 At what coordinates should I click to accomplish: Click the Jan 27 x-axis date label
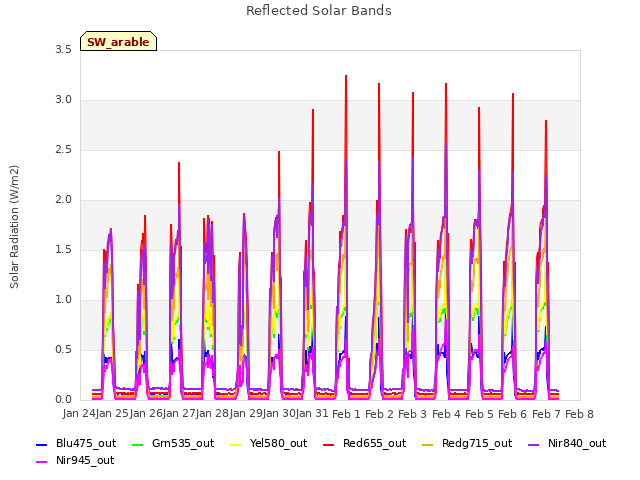click(x=179, y=414)
